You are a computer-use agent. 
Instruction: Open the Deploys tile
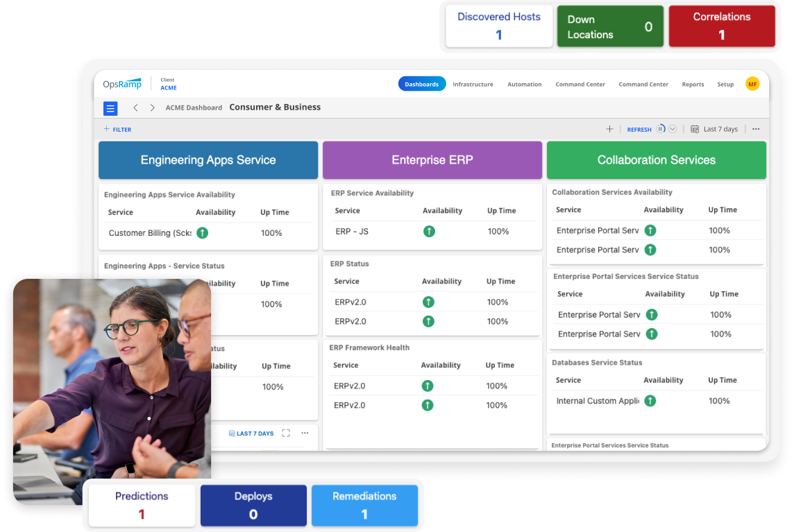coord(253,506)
